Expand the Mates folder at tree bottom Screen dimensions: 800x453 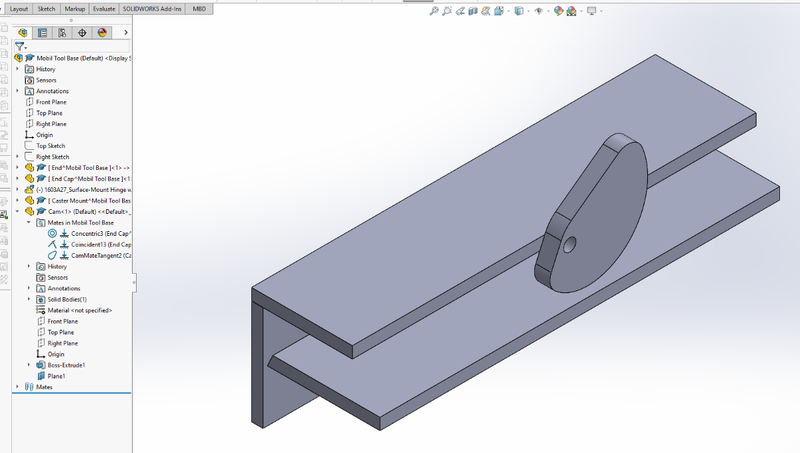tap(17, 387)
